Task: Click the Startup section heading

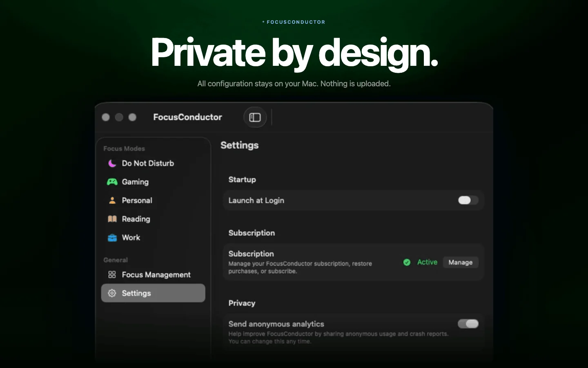Action: pyautogui.click(x=242, y=180)
